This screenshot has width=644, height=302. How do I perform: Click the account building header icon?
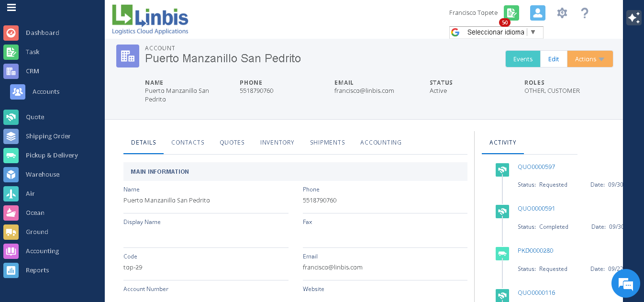pyautogui.click(x=128, y=56)
